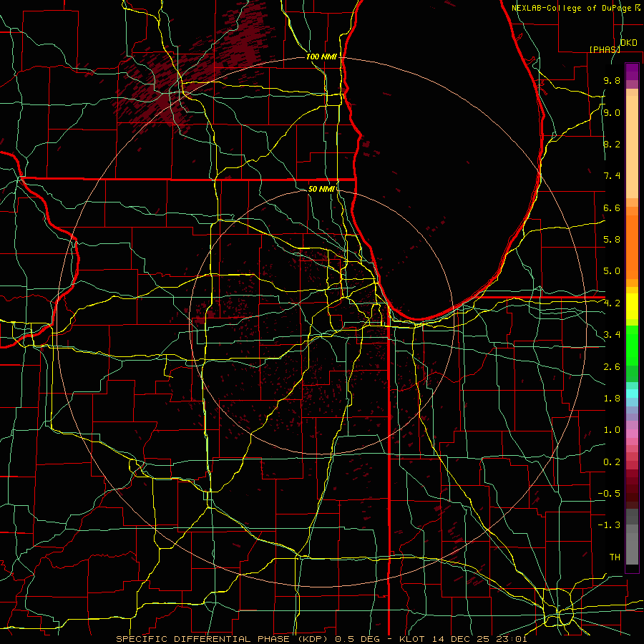Click the "NEXLAB-College of DuPage" header text
Screen dimensions: 644x644
click(570, 8)
